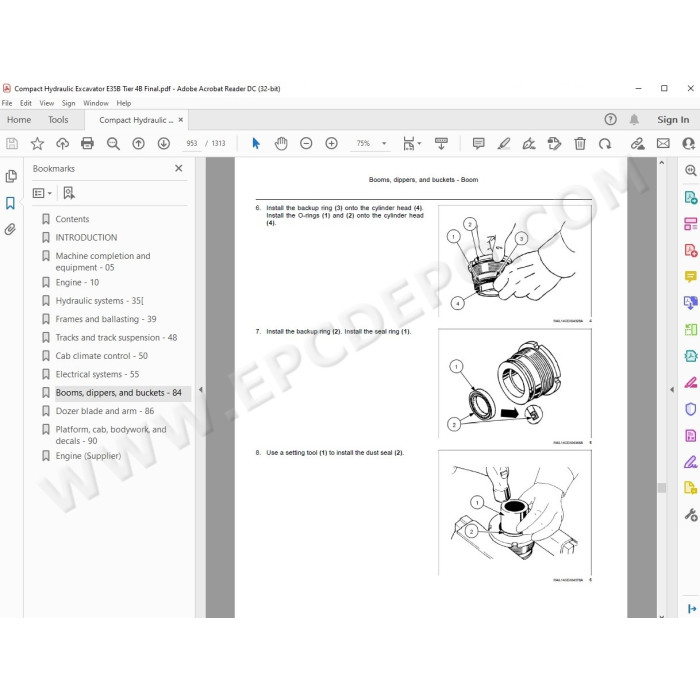Click Sign In button
700x700 pixels.
673,120
